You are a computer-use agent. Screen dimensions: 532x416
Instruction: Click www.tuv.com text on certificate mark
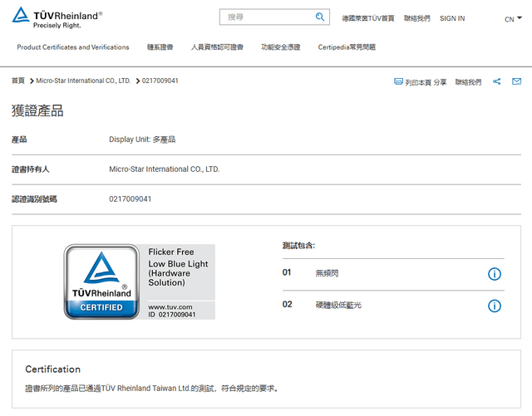170,307
